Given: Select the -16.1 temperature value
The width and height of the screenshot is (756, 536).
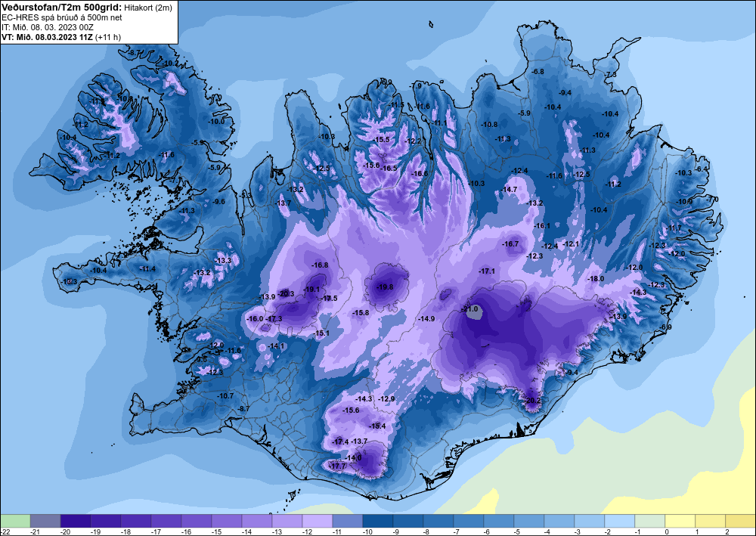Looking at the screenshot, I should coord(542,225).
